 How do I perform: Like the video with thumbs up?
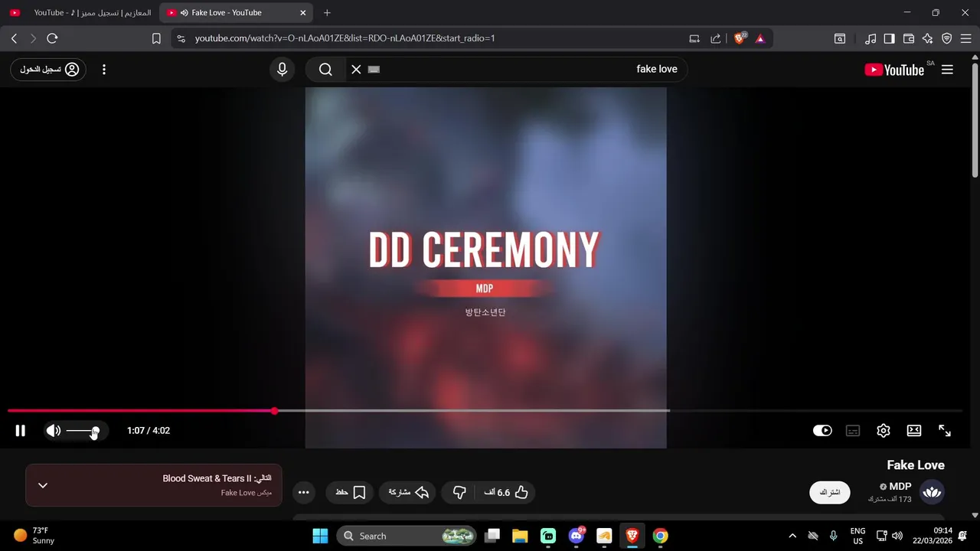click(x=506, y=492)
